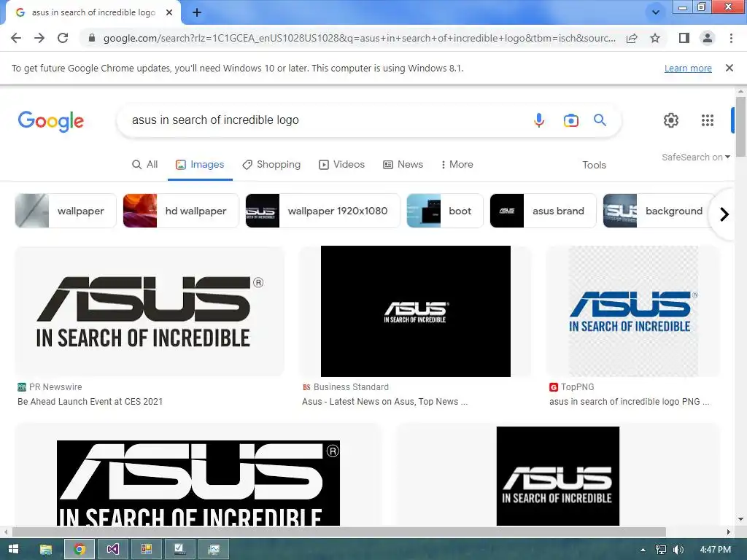Image resolution: width=747 pixels, height=560 pixels.
Task: Share this page via share icon
Action: (x=632, y=38)
